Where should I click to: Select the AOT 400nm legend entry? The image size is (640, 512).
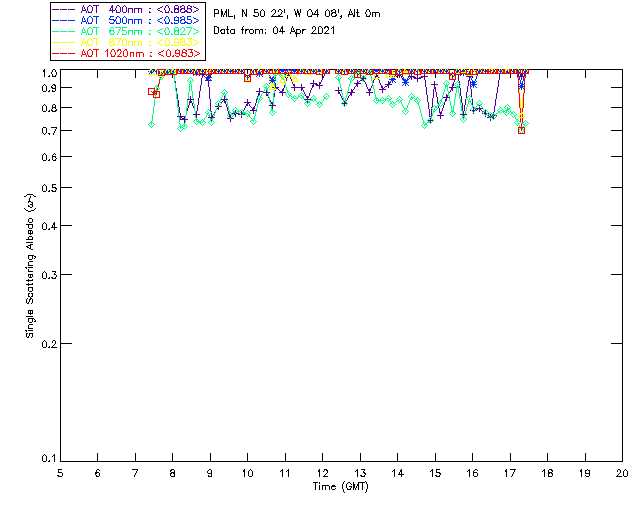127,9
